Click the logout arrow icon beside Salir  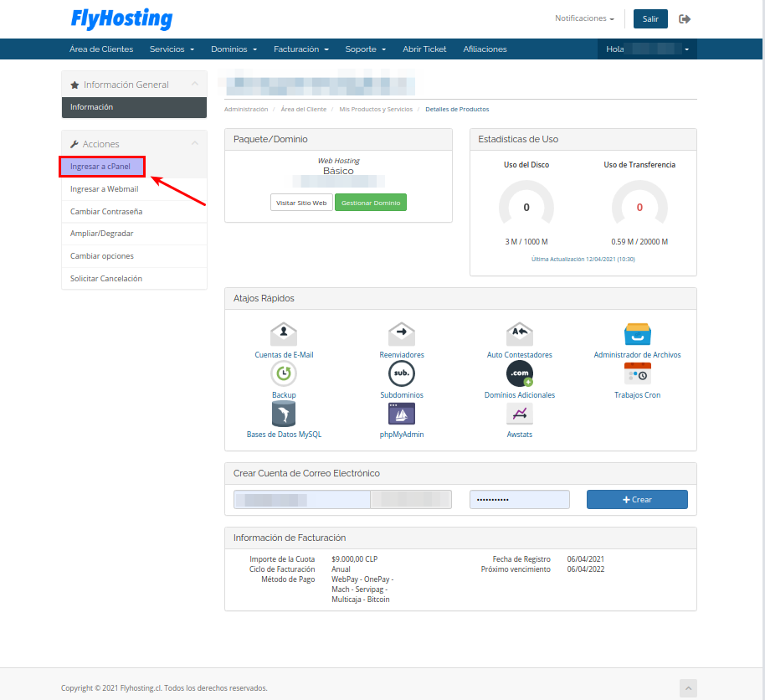[x=685, y=19]
